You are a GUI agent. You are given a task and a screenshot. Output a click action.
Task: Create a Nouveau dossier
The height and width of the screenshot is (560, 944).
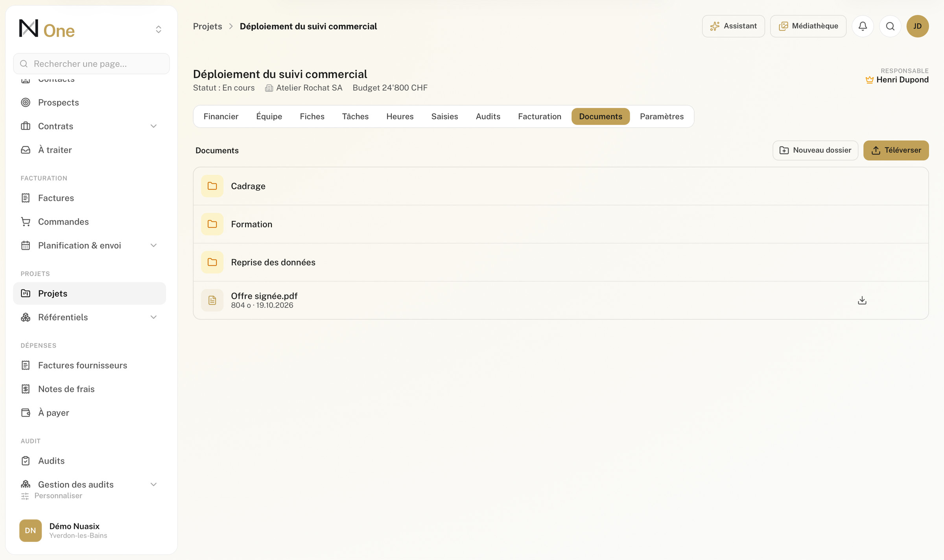coord(815,150)
